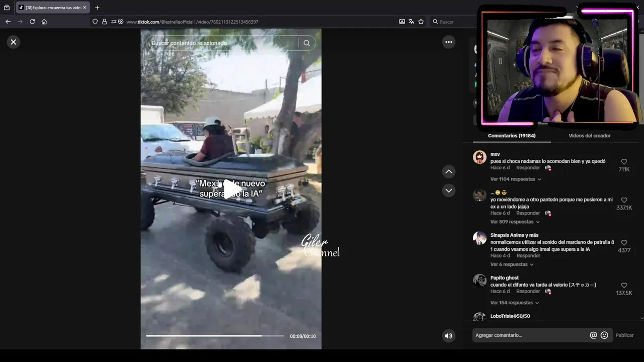Image resolution: width=644 pixels, height=362 pixels.
Task: Open the site padlock information
Action: pos(105,22)
